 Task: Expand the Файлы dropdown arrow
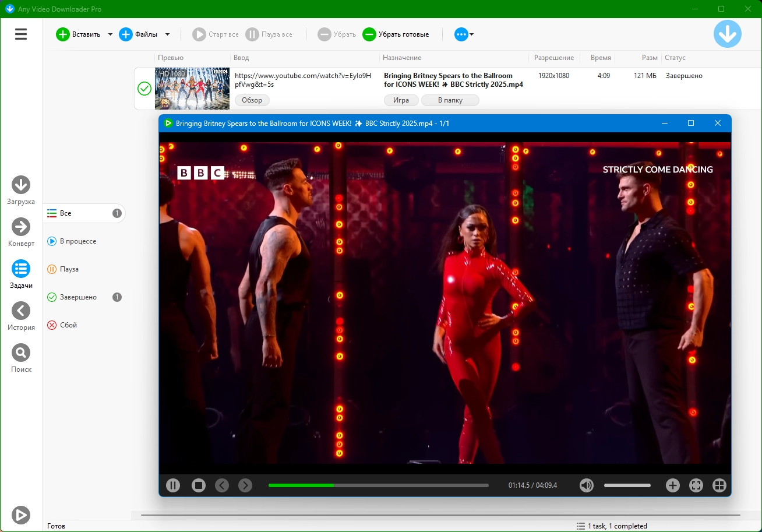click(167, 34)
